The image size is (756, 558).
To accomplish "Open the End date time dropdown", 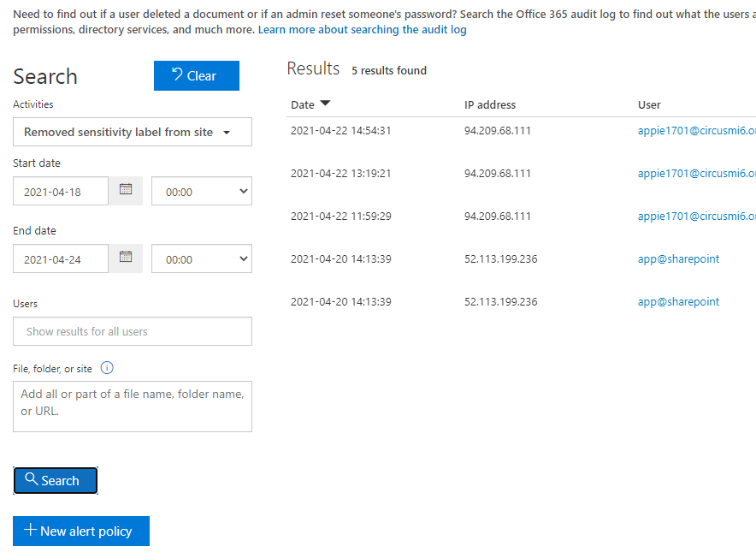I will [x=202, y=259].
